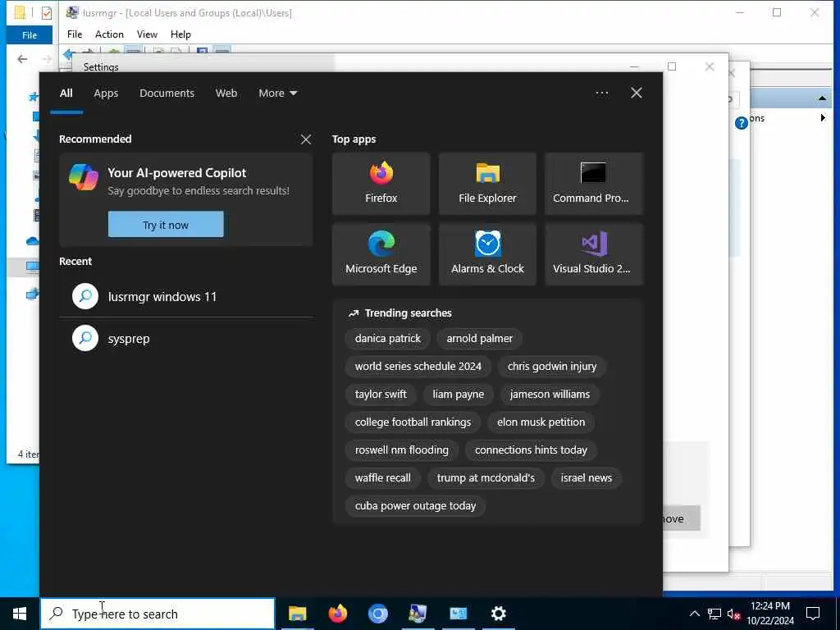Click the 'Top apps' heading text
Screen dimensions: 840x630
pos(354,139)
